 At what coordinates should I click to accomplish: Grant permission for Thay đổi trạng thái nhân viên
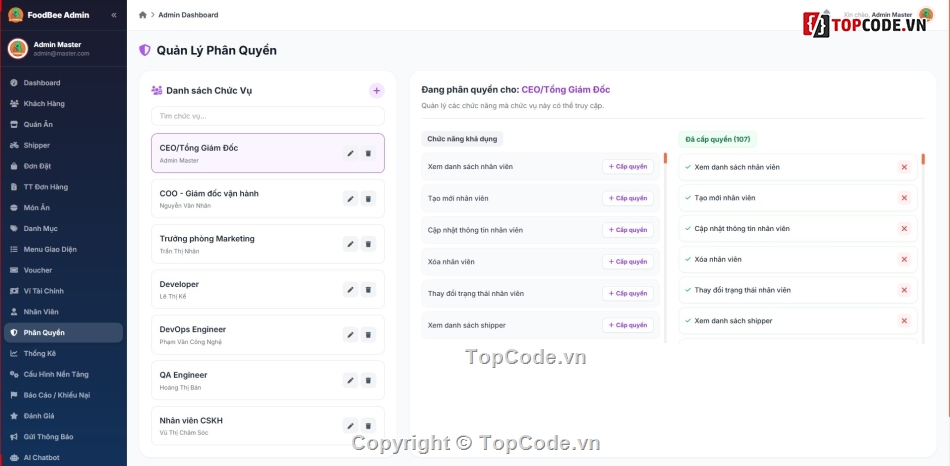[628, 293]
